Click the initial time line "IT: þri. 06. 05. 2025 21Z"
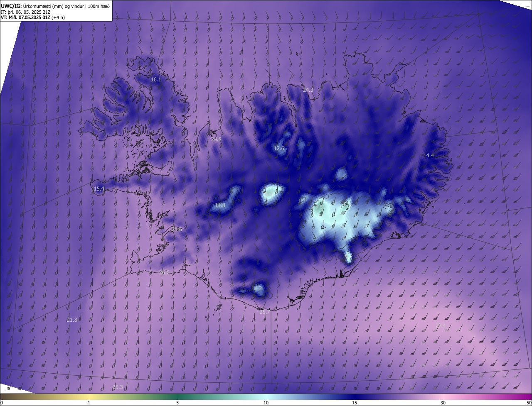The image size is (532, 406). click(x=27, y=12)
